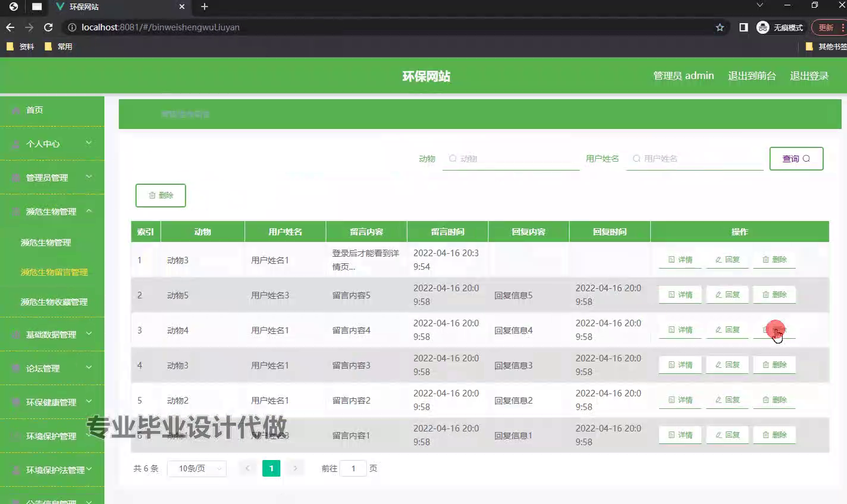This screenshot has height=504, width=847.
Task: Open 其他书签 bookmarks folder
Action: click(827, 46)
